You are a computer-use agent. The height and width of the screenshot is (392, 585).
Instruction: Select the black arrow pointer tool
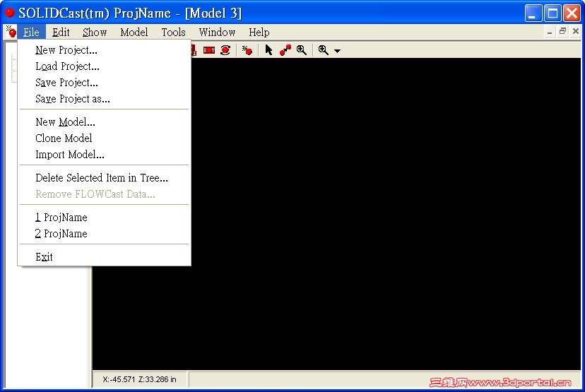[268, 50]
